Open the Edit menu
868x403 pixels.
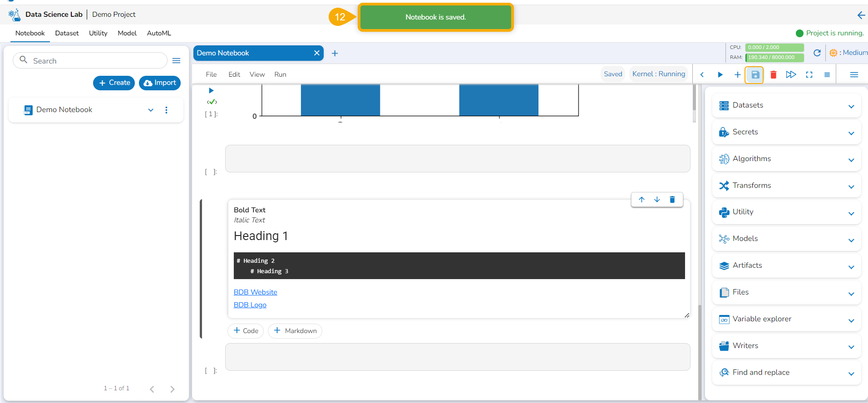(x=234, y=74)
